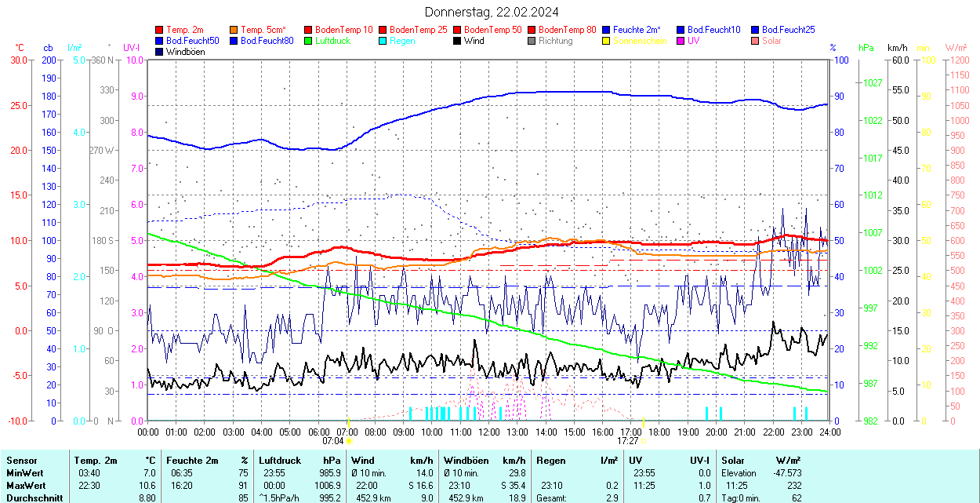This screenshot has width=980, height=503.
Task: Click the gray Richtung legend swatch
Action: tap(532, 41)
